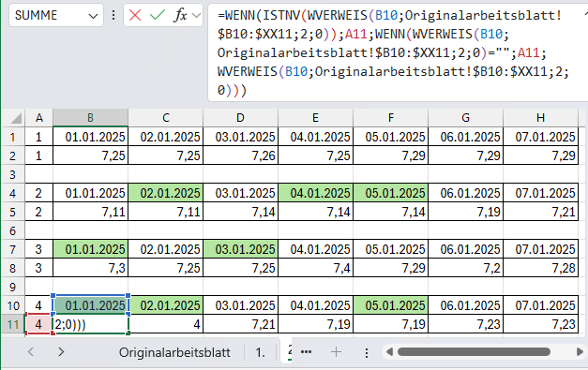Select row 3 header
588x370 pixels.
click(x=13, y=174)
